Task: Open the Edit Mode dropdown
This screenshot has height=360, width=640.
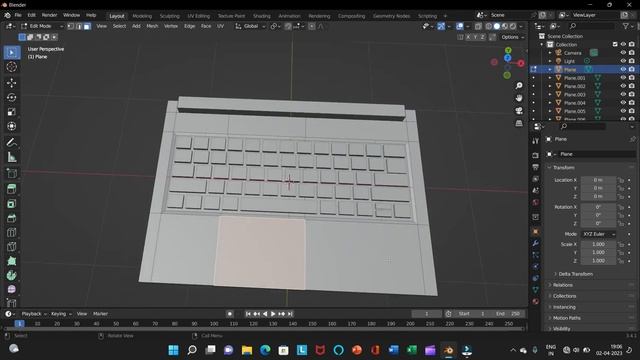Action: coord(42,27)
